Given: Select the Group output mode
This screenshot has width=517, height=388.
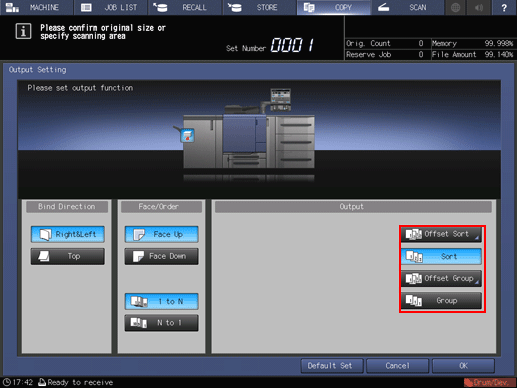Looking at the screenshot, I should 441,301.
